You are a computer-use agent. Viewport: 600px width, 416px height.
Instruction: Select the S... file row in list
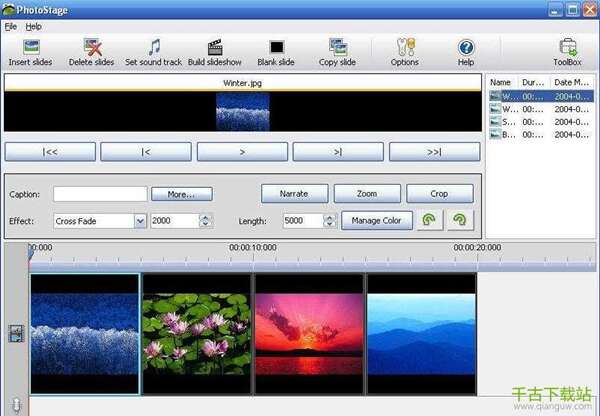(x=541, y=122)
